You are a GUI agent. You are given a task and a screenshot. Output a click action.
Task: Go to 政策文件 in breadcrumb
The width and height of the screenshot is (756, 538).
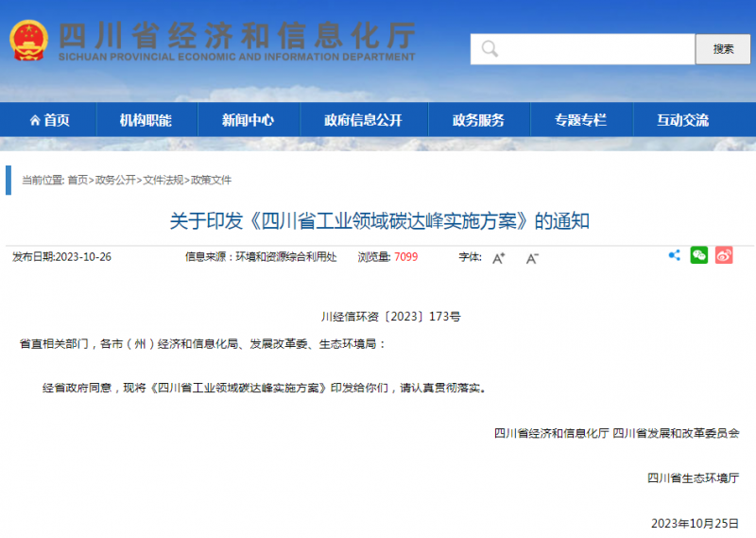211,180
